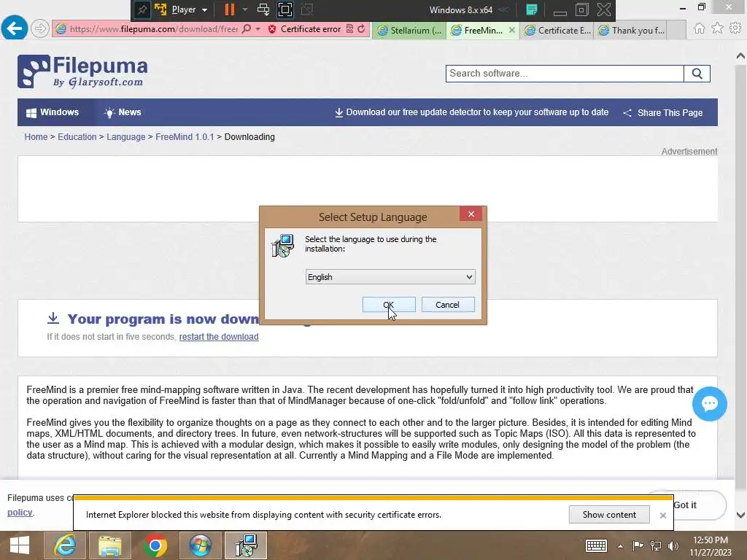The height and width of the screenshot is (560, 747).
Task: Dismiss the IE security notification bar
Action: point(662,516)
